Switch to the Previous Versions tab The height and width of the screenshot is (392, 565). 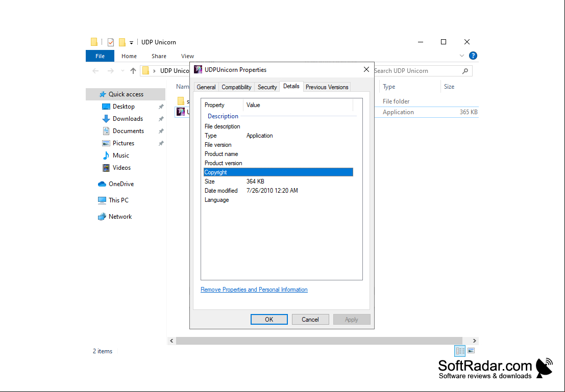[x=327, y=87]
